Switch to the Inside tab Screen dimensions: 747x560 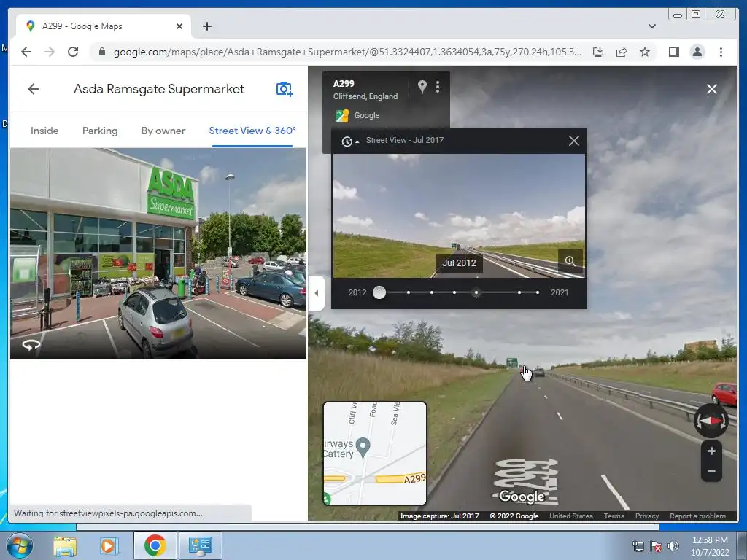[x=44, y=131]
